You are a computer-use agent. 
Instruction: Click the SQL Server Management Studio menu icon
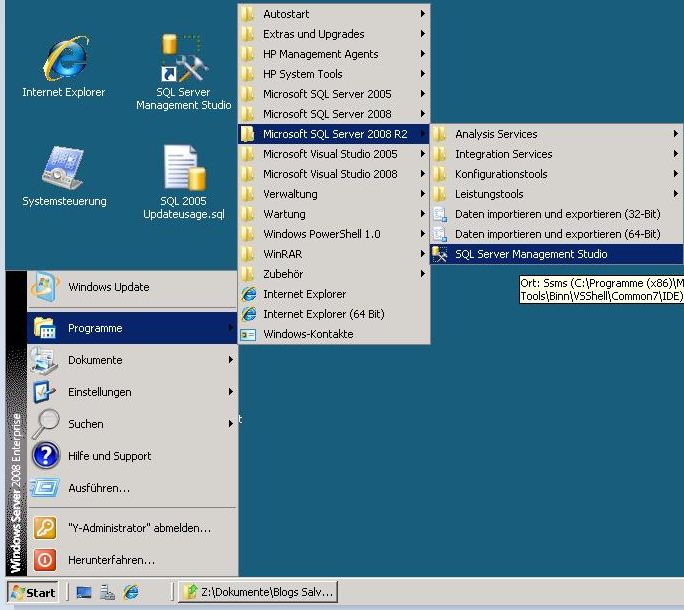(440, 254)
